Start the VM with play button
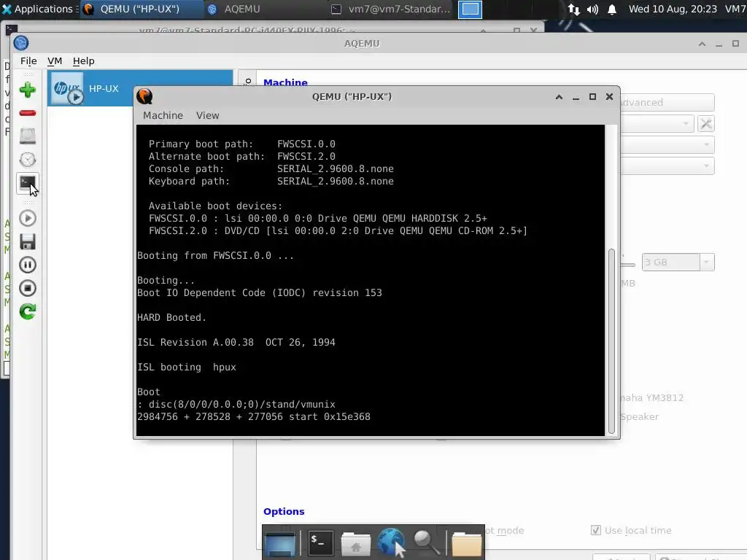The height and width of the screenshot is (560, 747). [28, 218]
